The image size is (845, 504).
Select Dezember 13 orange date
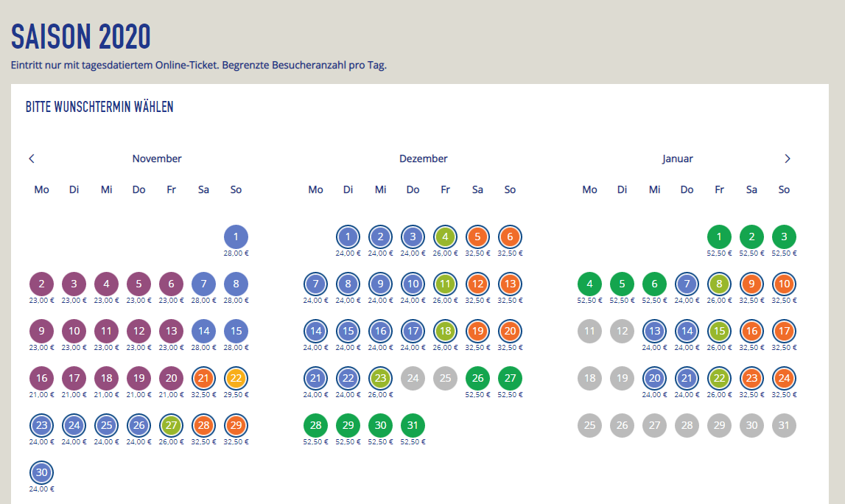pyautogui.click(x=510, y=284)
